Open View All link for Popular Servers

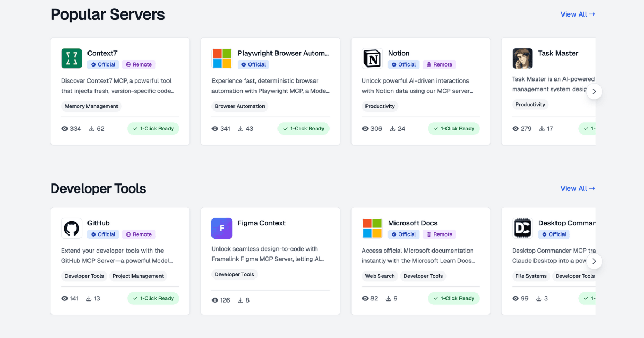[577, 14]
